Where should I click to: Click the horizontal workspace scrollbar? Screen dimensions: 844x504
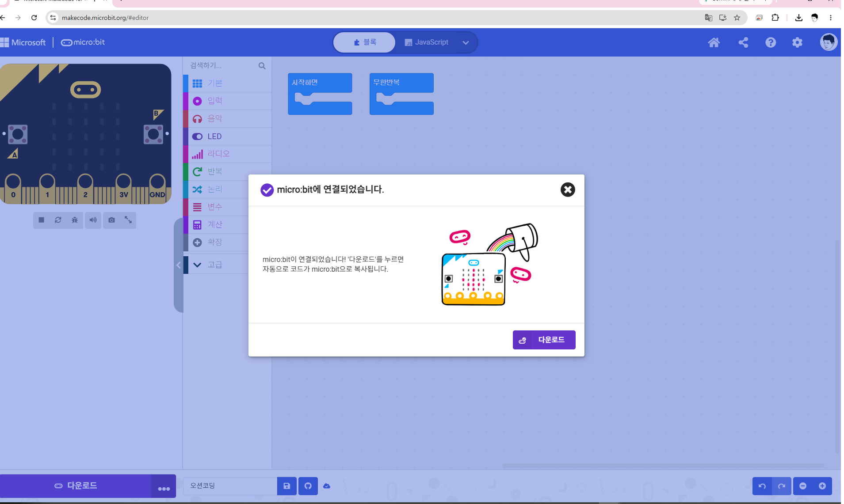(x=663, y=466)
